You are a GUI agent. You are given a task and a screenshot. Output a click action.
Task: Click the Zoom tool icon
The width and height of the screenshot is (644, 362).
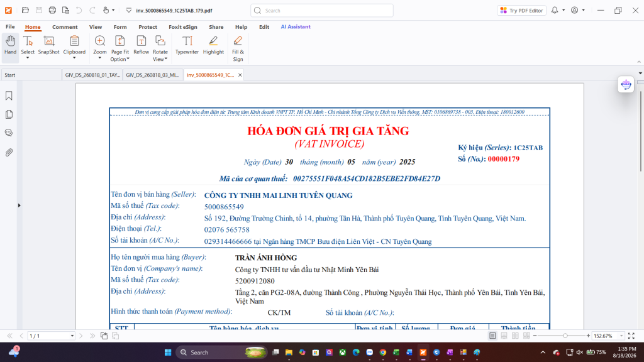point(100,41)
